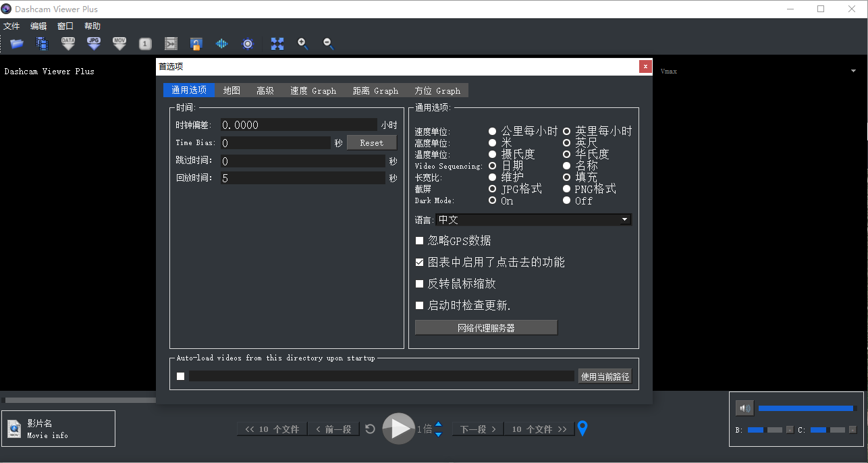Open the 窗口 menu
The width and height of the screenshot is (868, 463).
(65, 26)
